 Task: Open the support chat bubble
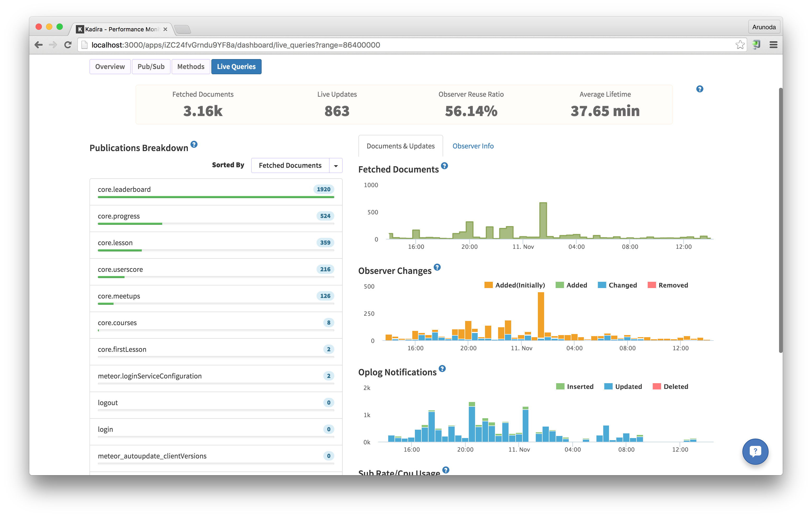(x=755, y=452)
